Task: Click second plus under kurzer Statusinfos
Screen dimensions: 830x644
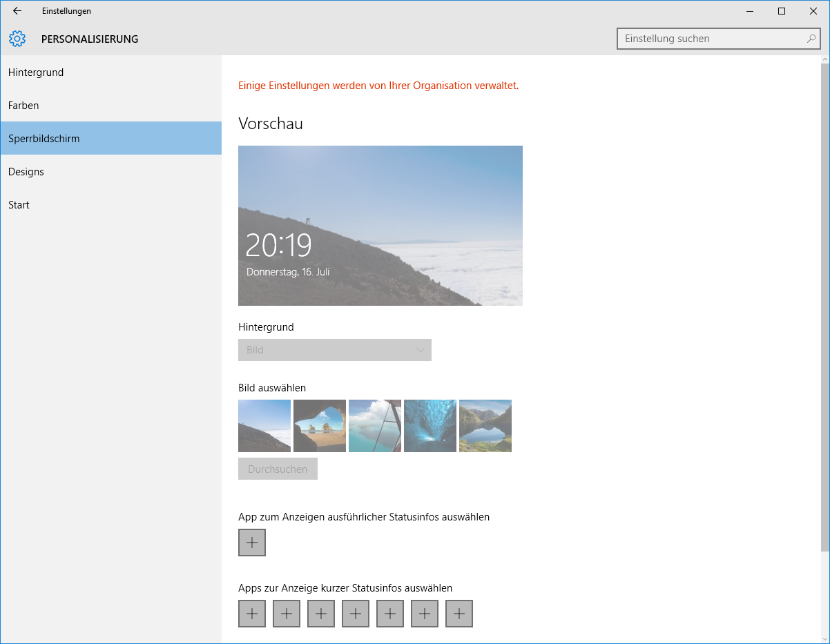Action: tap(287, 614)
